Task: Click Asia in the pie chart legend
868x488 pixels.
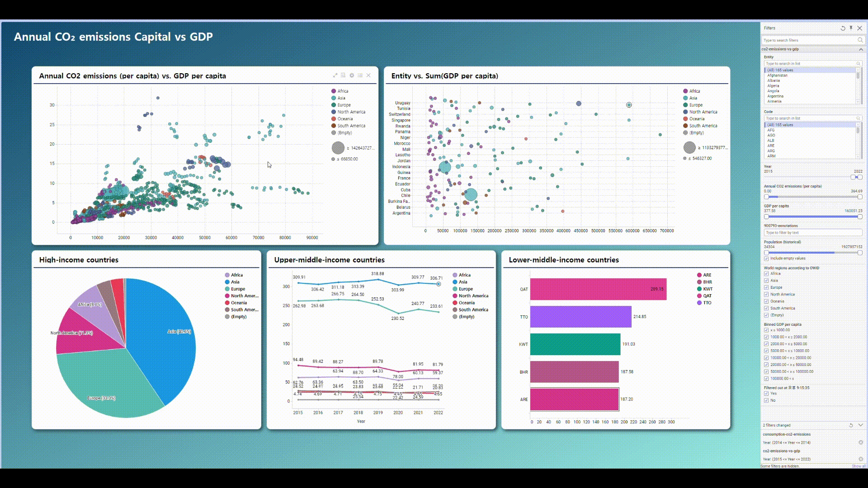Action: pos(235,282)
